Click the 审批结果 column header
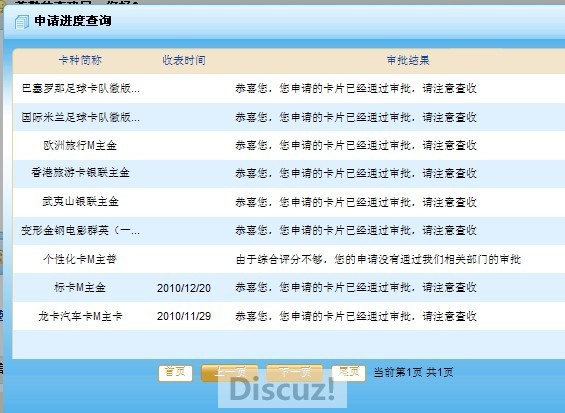565x413 pixels. click(408, 60)
